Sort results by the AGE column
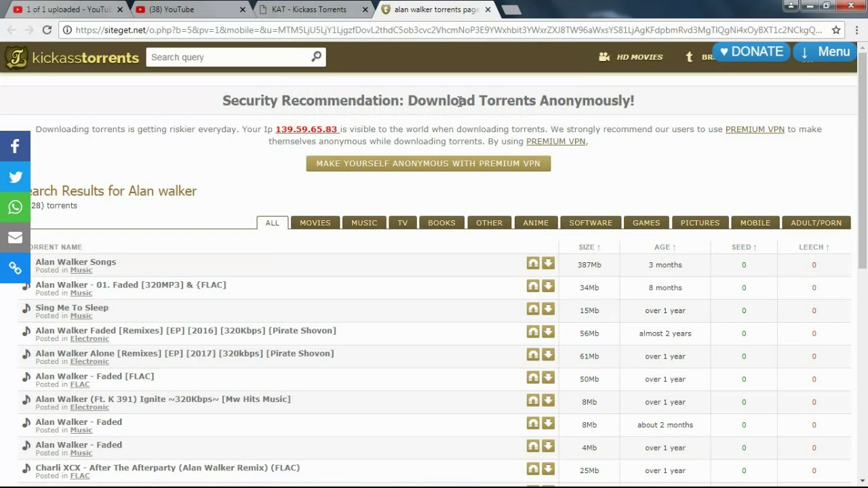Viewport: 868px width, 488px height. click(x=665, y=247)
